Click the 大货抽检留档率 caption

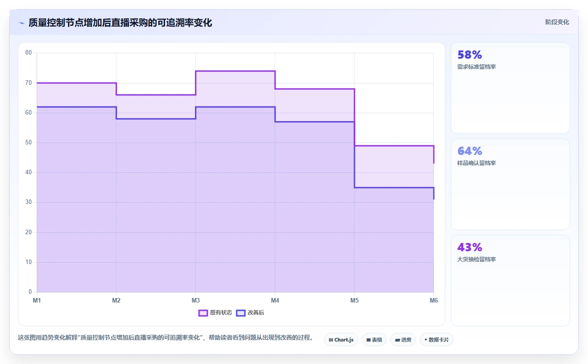coord(477,259)
